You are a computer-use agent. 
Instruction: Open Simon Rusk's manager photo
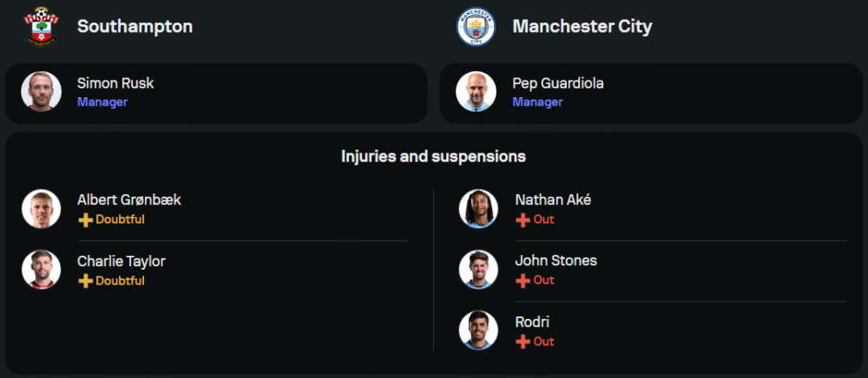pos(41,92)
